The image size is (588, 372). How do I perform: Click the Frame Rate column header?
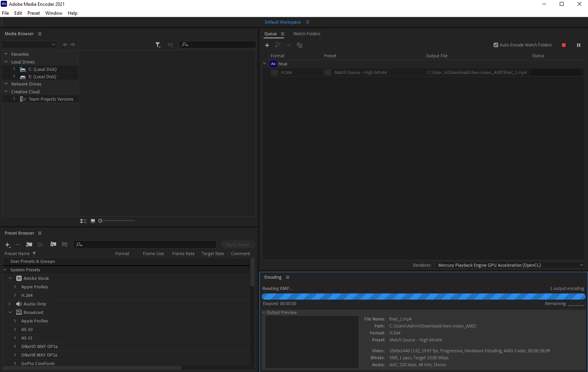[x=183, y=254]
